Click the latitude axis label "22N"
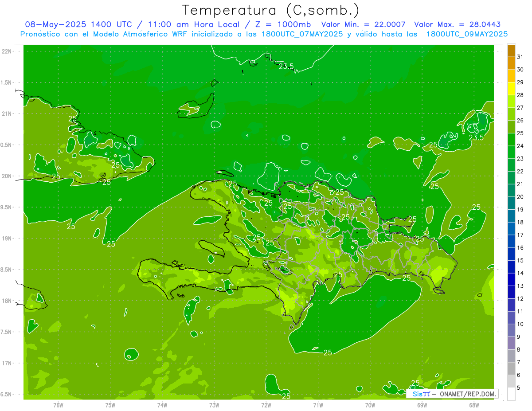Image resolution: width=532 pixels, height=411 pixels. tap(8, 51)
